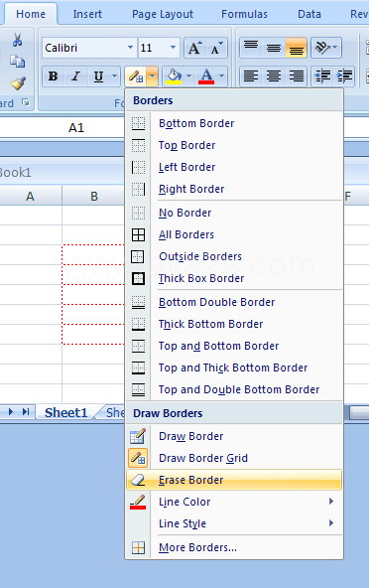Viewport: 369px width, 588px height.
Task: Open Orientation text rotation button
Action: [326, 48]
